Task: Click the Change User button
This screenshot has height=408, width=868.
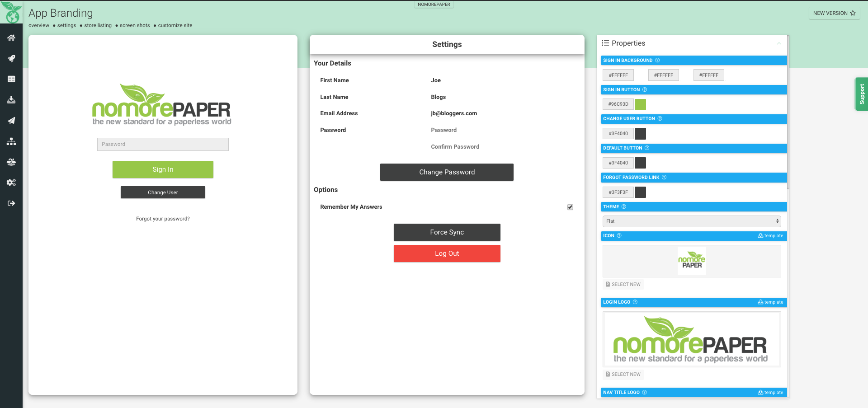Action: point(163,192)
